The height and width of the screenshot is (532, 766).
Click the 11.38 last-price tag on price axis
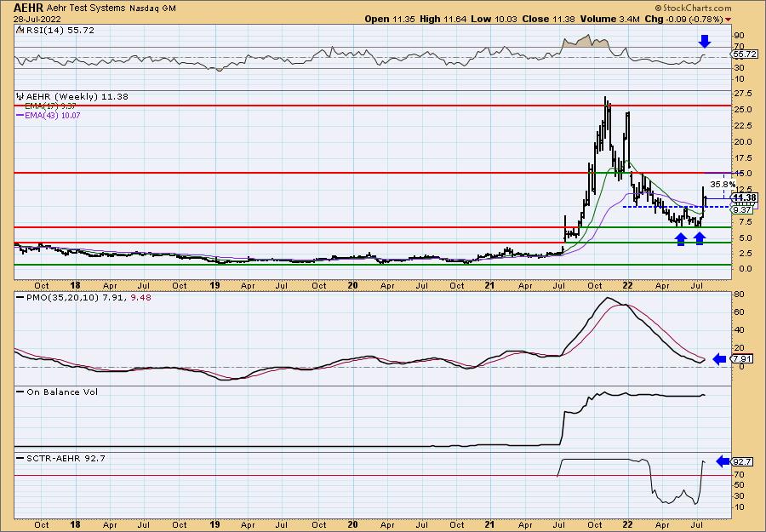(x=745, y=197)
